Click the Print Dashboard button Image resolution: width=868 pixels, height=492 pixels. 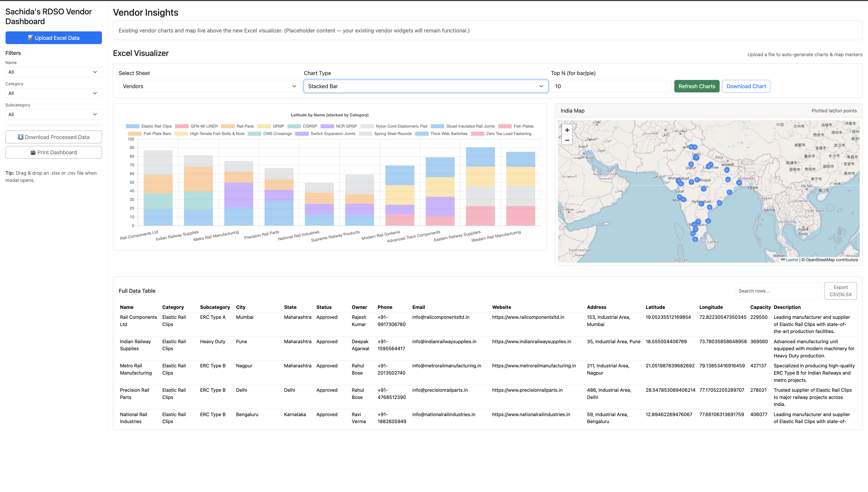pos(54,152)
